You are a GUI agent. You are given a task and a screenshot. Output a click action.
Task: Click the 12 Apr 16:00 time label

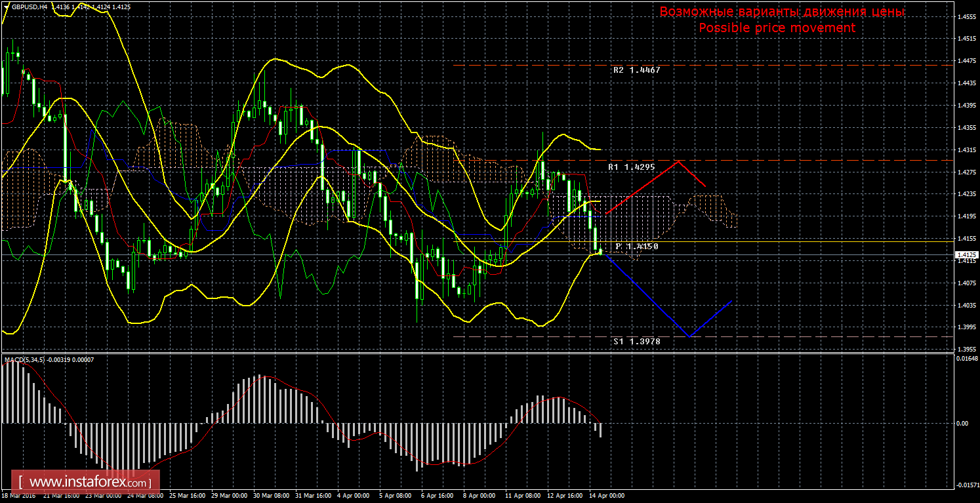click(x=565, y=496)
